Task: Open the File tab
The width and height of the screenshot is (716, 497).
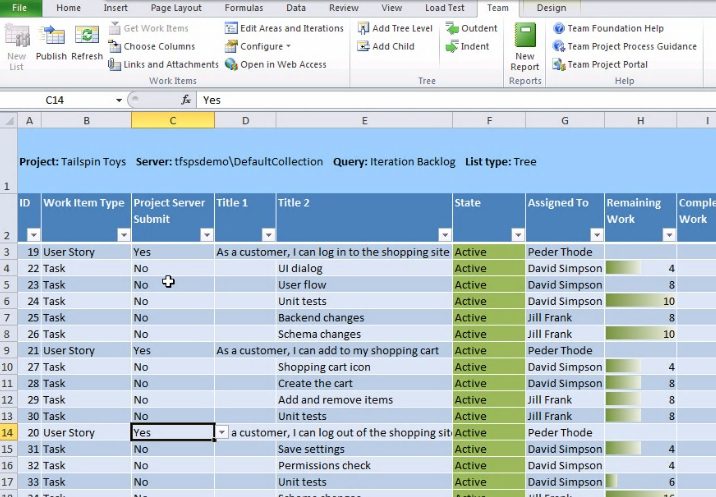Action: pyautogui.click(x=20, y=8)
